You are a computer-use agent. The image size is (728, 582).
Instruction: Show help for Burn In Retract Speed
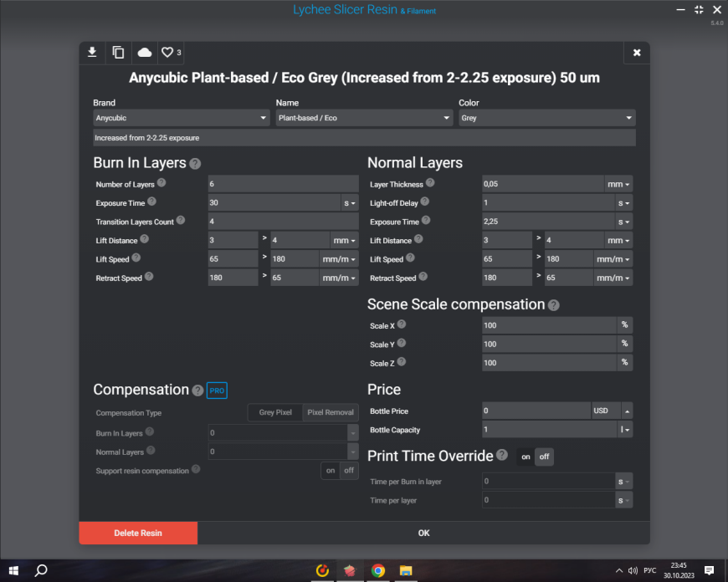(x=149, y=276)
